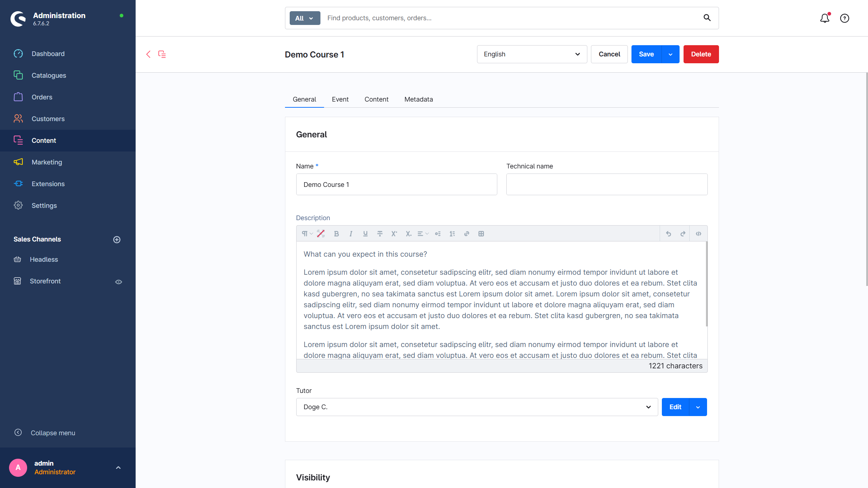The height and width of the screenshot is (488, 868).
Task: Click the Cancel button
Action: 609,54
